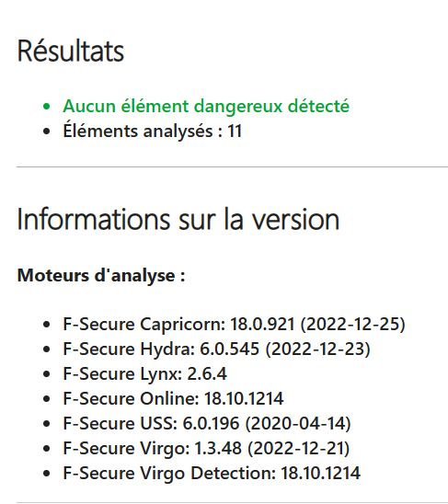Click the 'Informations sur la version' heading
The height and width of the screenshot is (504, 448).
[178, 219]
